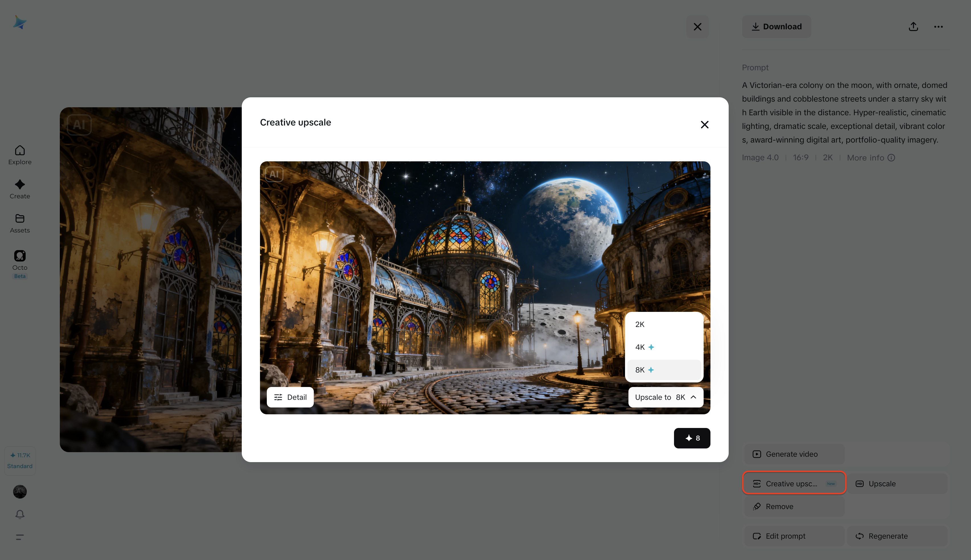Go to the Create section
Image resolution: width=971 pixels, height=560 pixels.
click(x=20, y=189)
